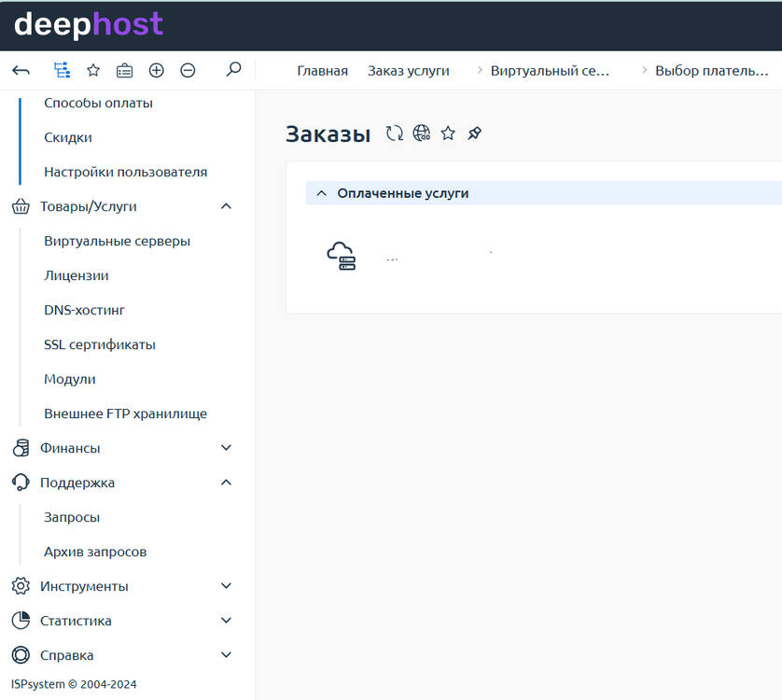Open Способы оплаты menu item
Viewport: 782px width, 700px height.
tap(98, 103)
